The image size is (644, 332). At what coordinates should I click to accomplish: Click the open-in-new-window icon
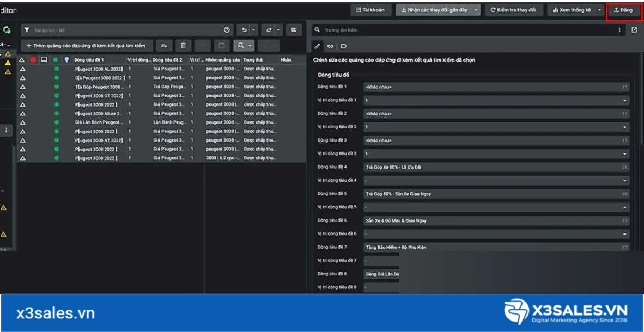[634, 30]
